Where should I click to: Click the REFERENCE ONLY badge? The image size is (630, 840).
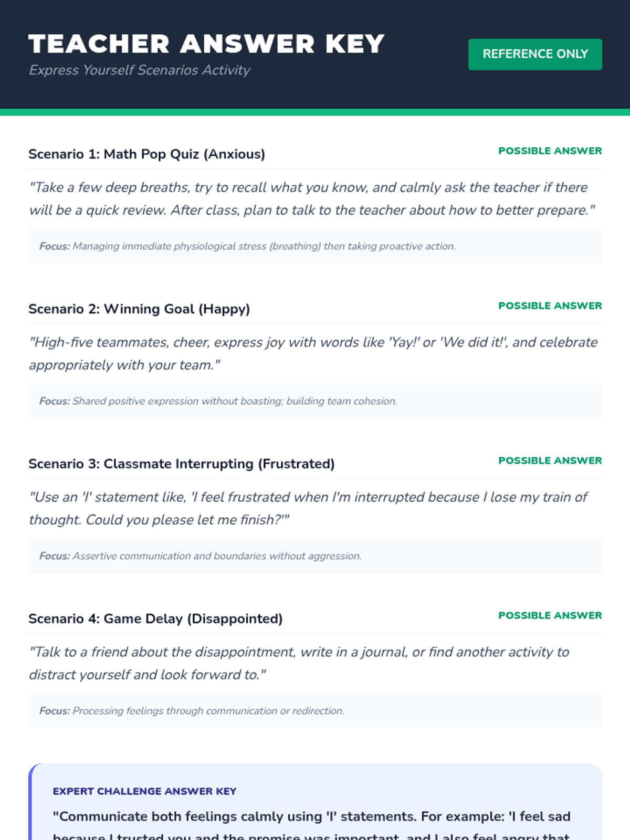pyautogui.click(x=535, y=54)
